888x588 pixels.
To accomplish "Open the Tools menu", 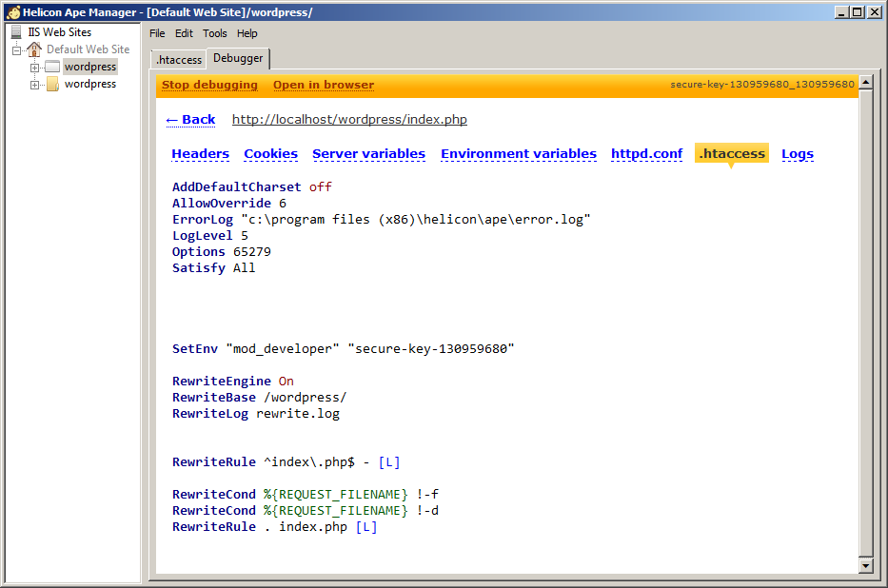I will tap(215, 33).
